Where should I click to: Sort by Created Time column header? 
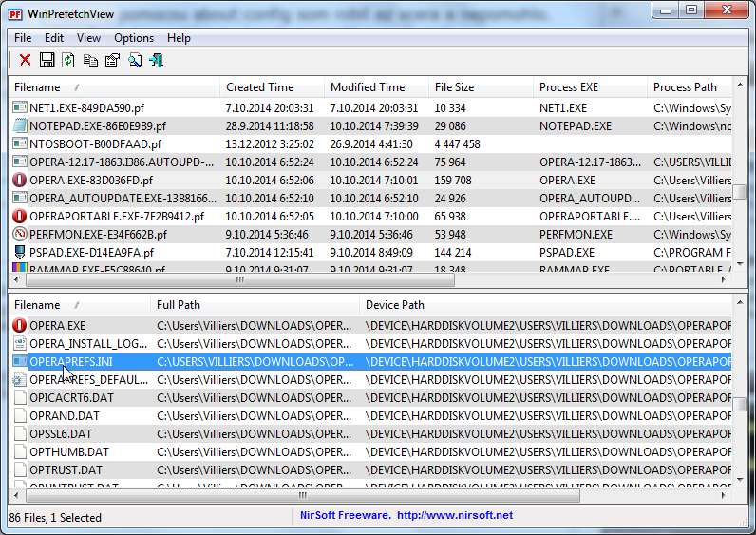pyautogui.click(x=272, y=87)
